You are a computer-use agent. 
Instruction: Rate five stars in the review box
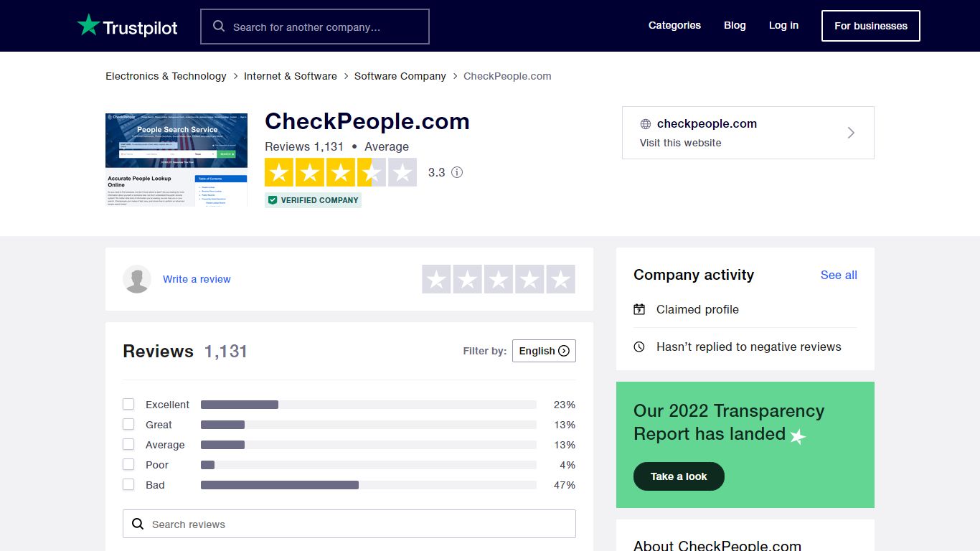tap(561, 279)
